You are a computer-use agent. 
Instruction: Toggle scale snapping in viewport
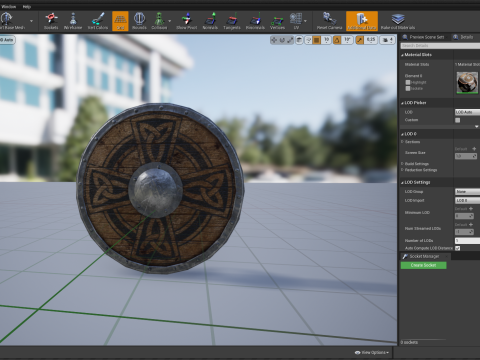pos(359,40)
